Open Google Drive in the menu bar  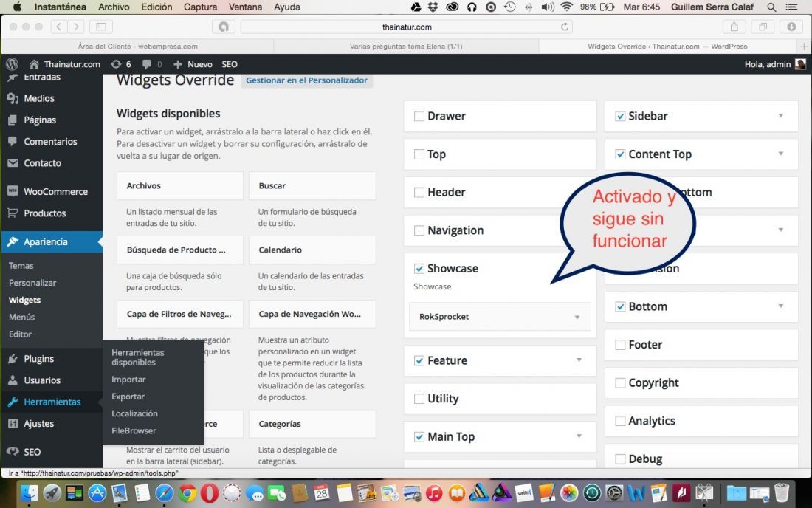coord(416,7)
